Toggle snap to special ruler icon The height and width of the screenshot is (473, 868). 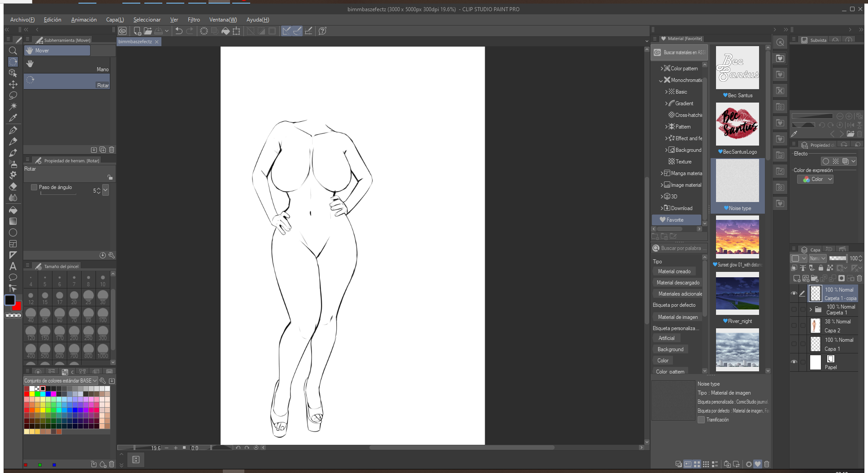tap(297, 31)
